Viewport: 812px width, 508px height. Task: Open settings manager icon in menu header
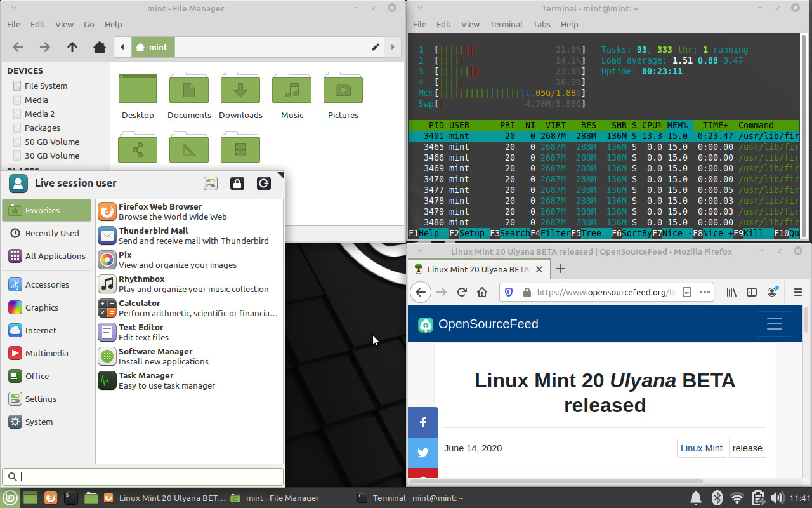click(211, 184)
